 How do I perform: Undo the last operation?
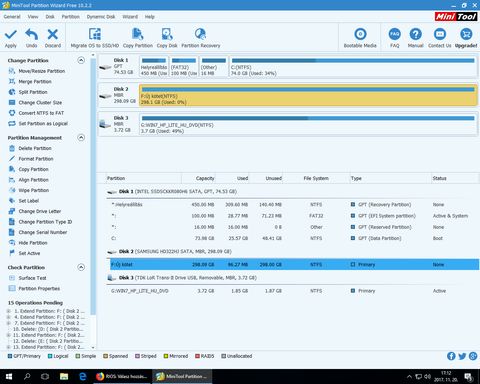[x=32, y=38]
